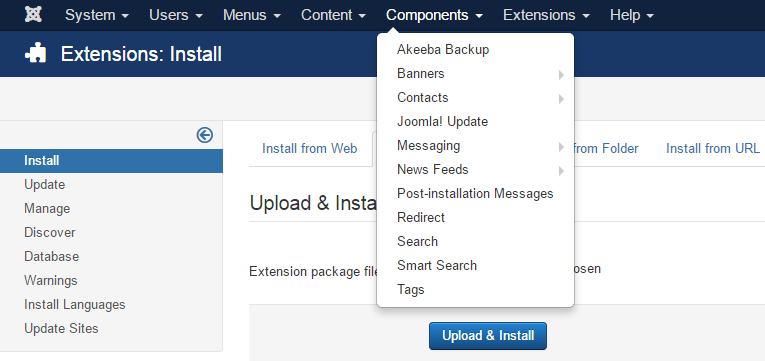The image size is (765, 361).
Task: Close the Components dropdown menu
Action: [x=434, y=15]
